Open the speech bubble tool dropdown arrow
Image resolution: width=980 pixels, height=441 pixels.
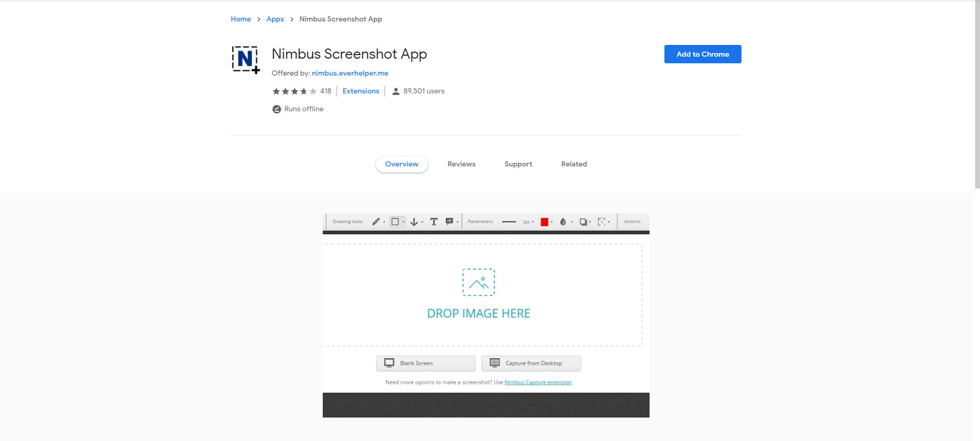pyautogui.click(x=458, y=222)
